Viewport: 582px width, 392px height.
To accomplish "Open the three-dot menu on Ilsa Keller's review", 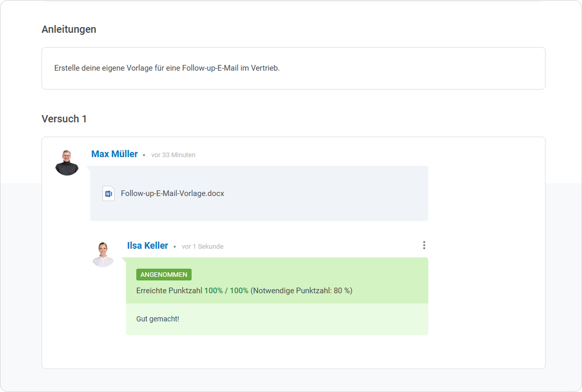I will [424, 245].
